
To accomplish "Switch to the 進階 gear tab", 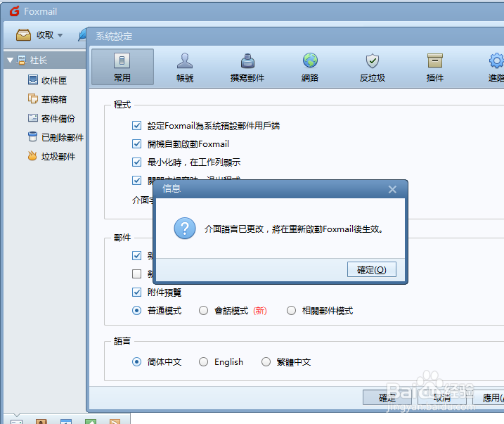I will pos(496,67).
